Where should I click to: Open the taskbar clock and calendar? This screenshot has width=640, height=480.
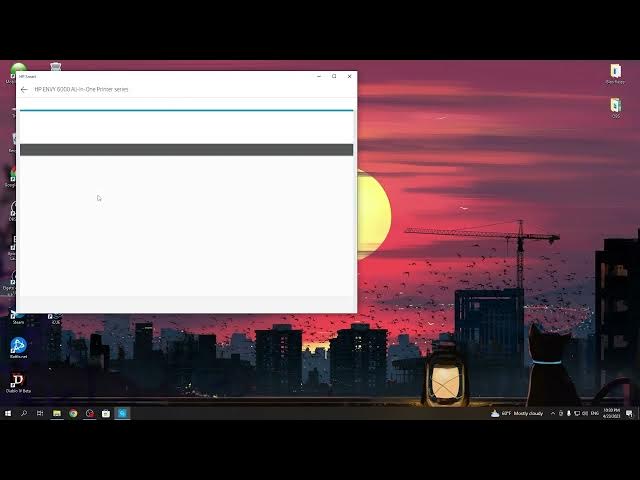612,413
